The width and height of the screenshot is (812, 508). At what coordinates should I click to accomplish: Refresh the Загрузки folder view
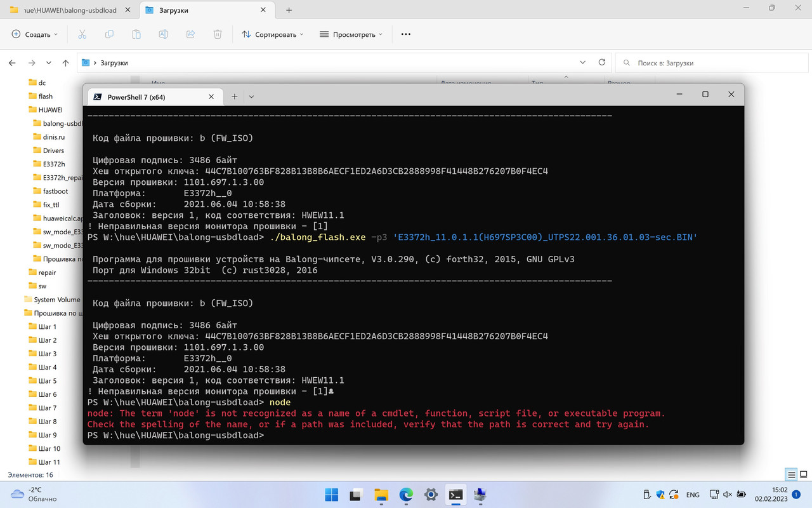click(x=602, y=63)
